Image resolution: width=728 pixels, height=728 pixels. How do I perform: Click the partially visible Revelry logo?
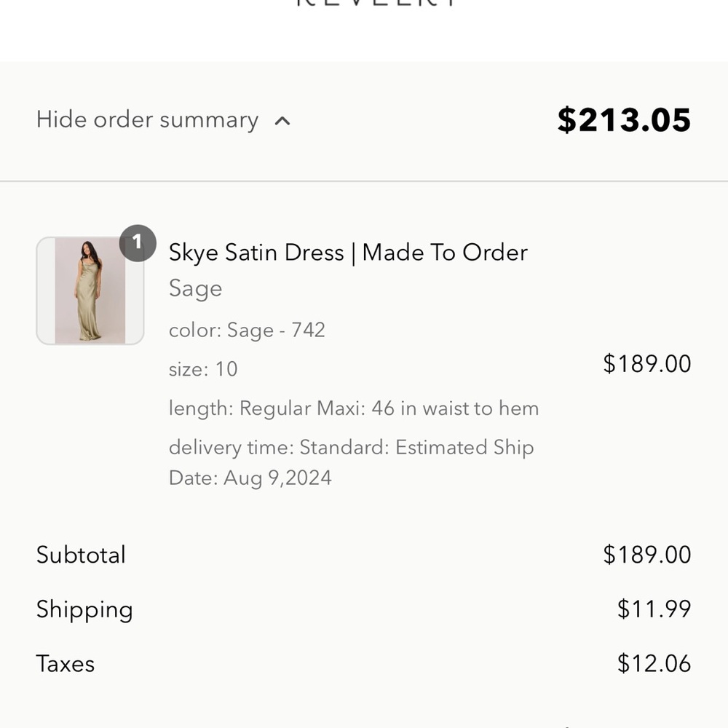click(x=376, y=4)
